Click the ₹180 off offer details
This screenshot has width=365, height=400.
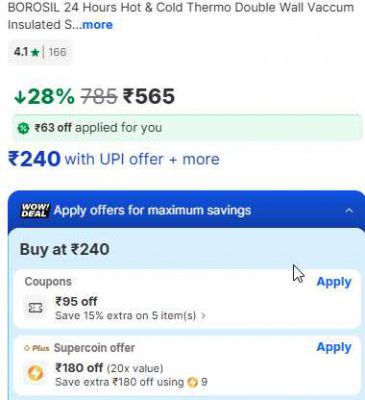131,375
